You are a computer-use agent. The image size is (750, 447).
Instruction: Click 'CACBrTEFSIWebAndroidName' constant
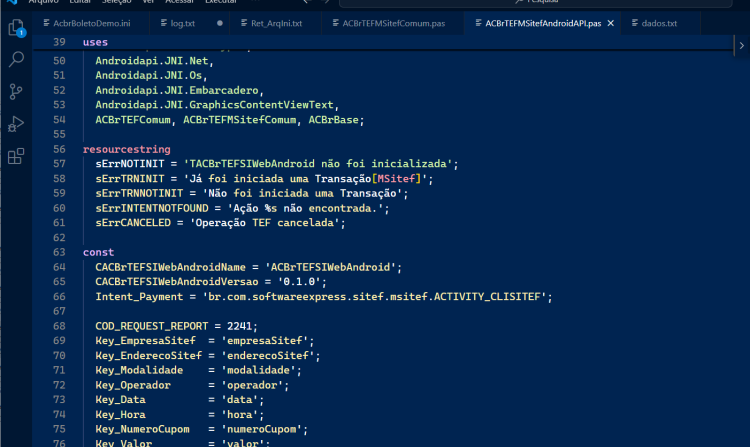[x=170, y=267]
